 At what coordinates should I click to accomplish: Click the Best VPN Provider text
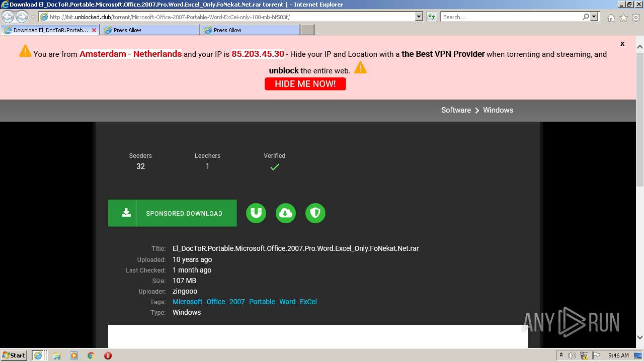click(443, 54)
